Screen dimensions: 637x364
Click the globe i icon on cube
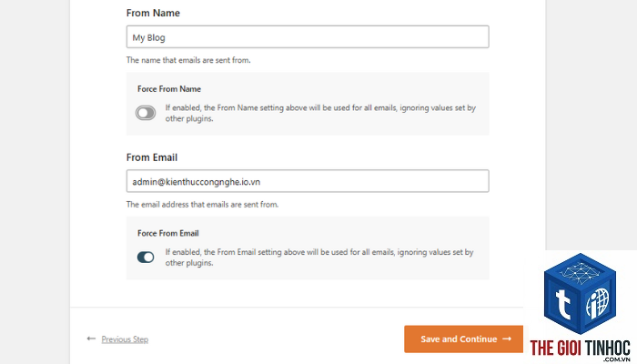(598, 303)
